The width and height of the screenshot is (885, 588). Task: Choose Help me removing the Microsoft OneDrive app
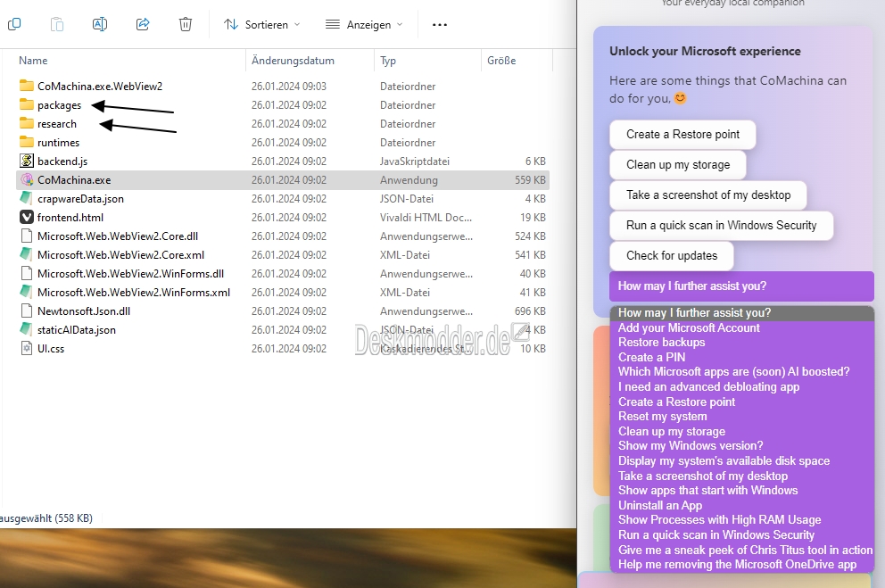tap(742, 564)
